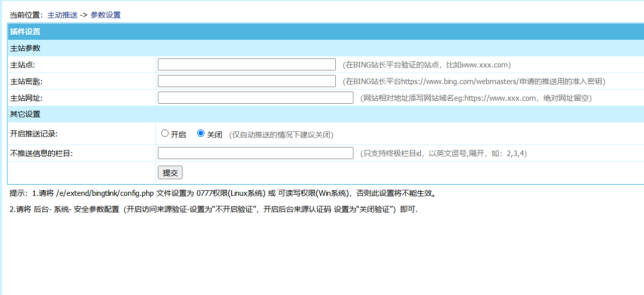Viewport: 644px width, 295px height.
Task: Select the 开启 radio button for push records
Action: [x=165, y=133]
